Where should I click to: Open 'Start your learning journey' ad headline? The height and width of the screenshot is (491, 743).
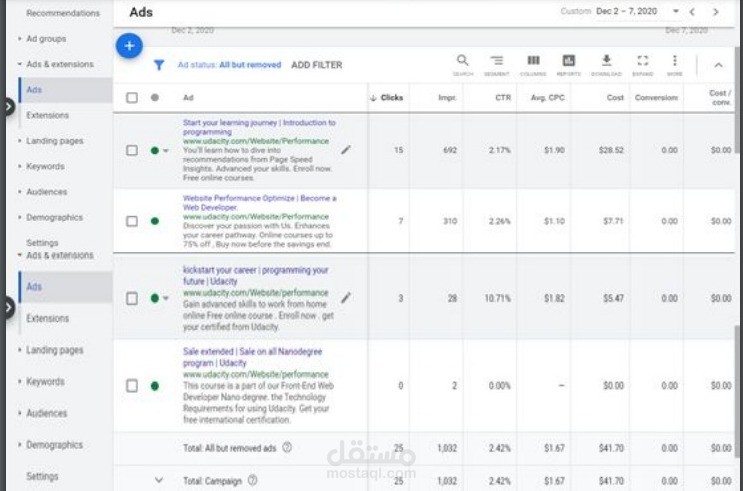(x=259, y=127)
